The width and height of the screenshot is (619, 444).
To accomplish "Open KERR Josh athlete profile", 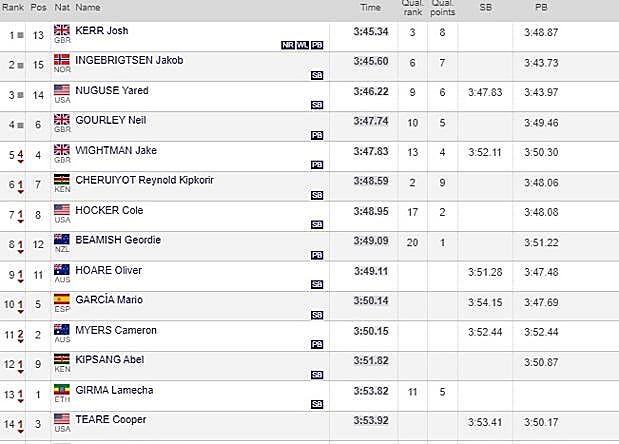I will (x=100, y=30).
